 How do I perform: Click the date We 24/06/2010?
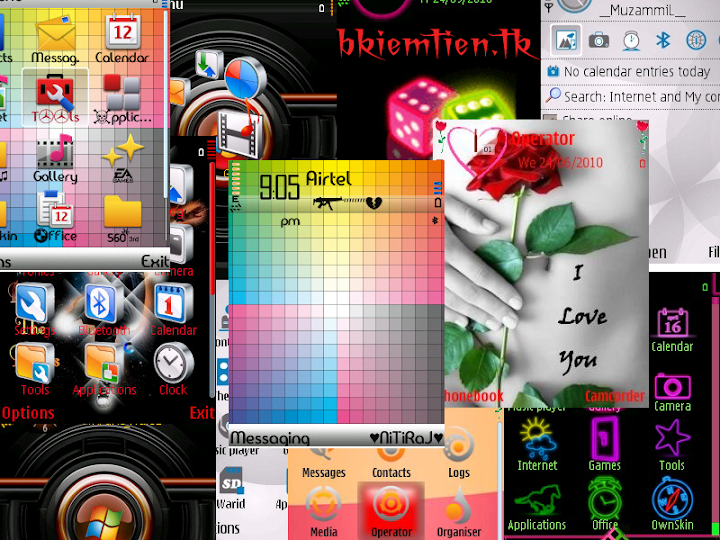pyautogui.click(x=560, y=163)
